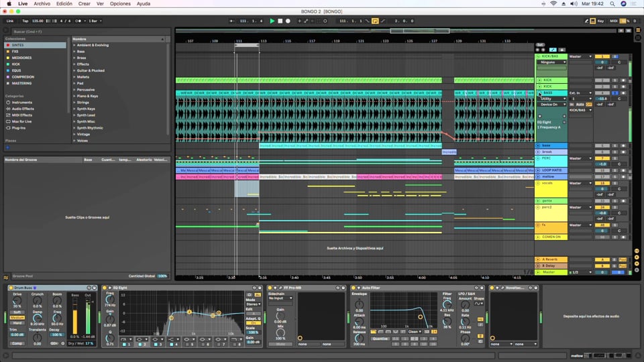Image resolution: width=644 pixels, height=362 pixels.
Task: Click the Stop button in the transport
Action: click(x=280, y=21)
